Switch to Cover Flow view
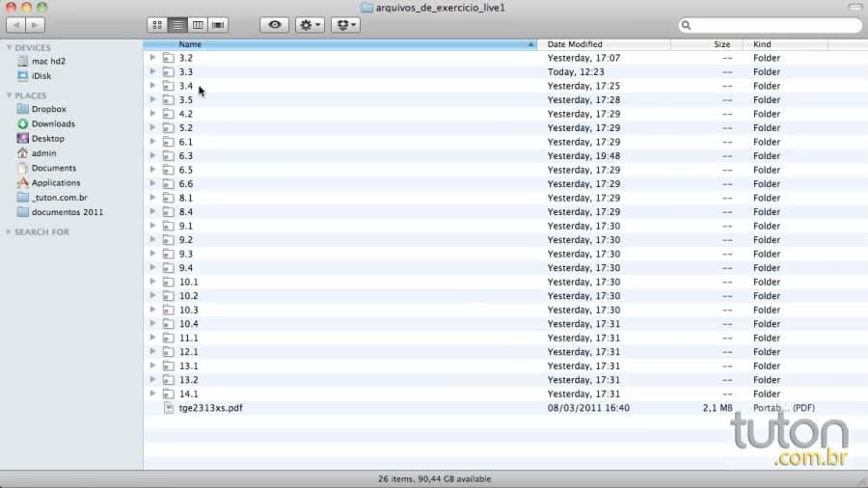 click(x=218, y=25)
